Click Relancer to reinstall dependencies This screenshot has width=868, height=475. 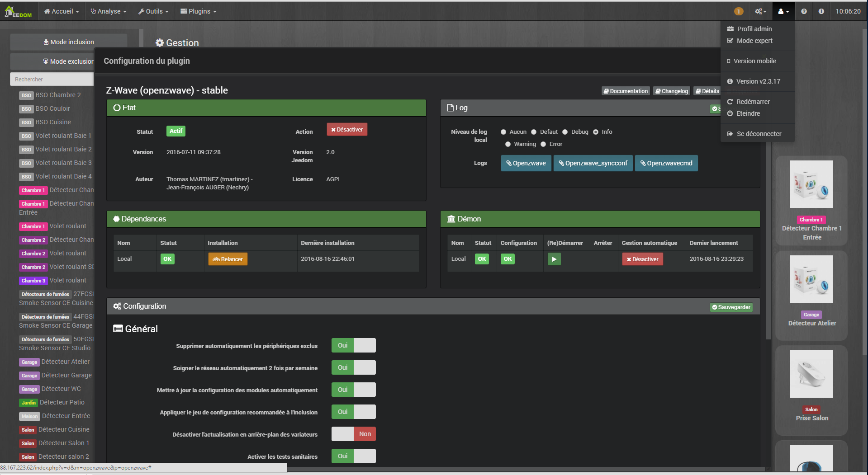point(228,259)
